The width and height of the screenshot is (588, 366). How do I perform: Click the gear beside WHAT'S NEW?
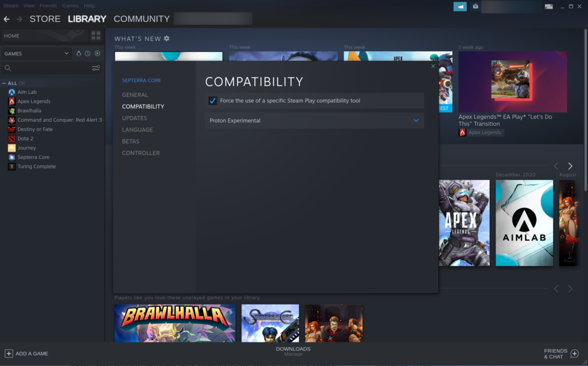[x=166, y=38]
